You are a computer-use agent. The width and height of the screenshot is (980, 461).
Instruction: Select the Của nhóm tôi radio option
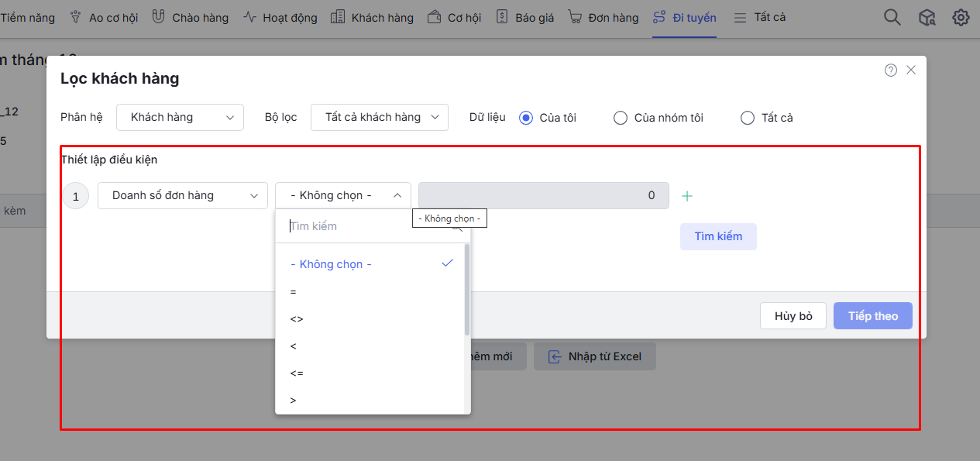pos(621,118)
